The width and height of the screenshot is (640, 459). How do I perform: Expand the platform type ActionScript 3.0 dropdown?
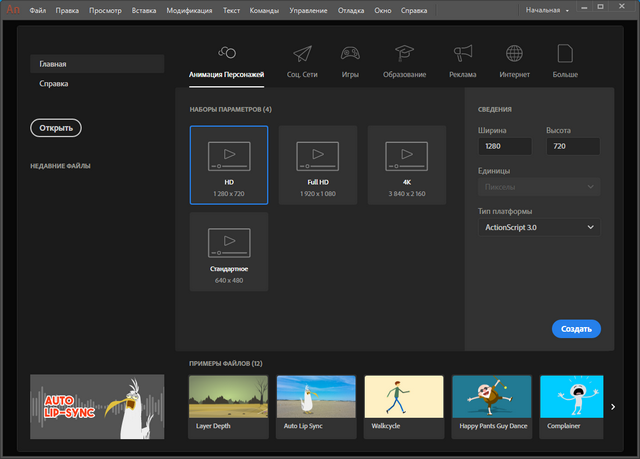[x=539, y=228]
